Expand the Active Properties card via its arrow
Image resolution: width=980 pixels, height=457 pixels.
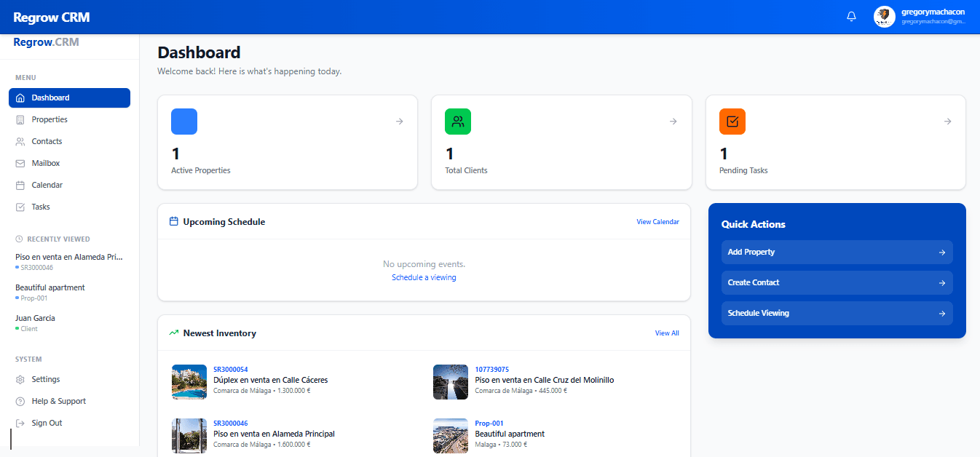tap(398, 122)
